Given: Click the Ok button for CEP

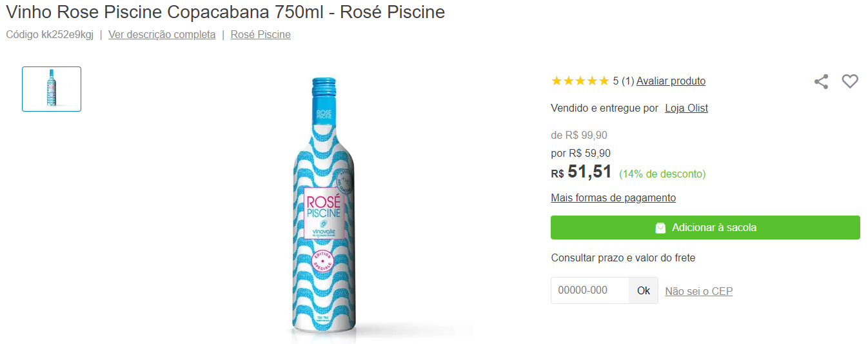Looking at the screenshot, I should (x=644, y=290).
